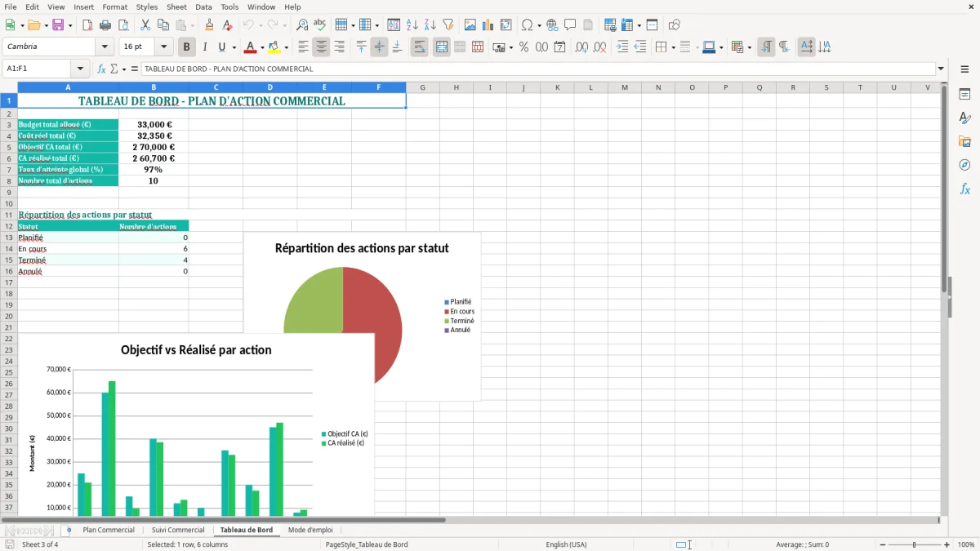Image resolution: width=980 pixels, height=551 pixels.
Task: Expand the formula bar
Action: [x=941, y=69]
